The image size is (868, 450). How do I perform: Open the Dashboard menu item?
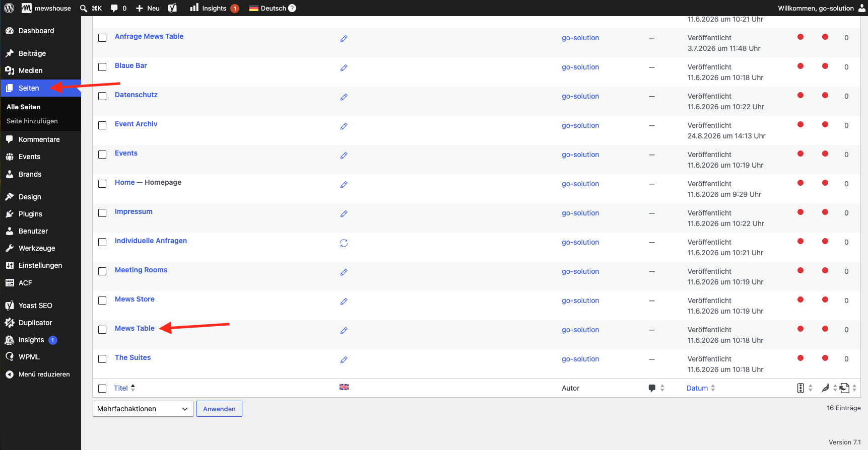click(40, 31)
